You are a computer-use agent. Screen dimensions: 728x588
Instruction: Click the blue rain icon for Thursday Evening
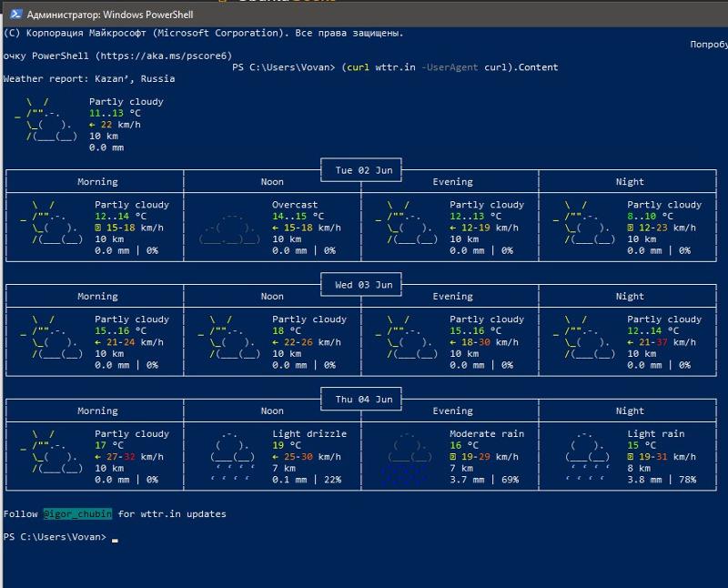pyautogui.click(x=406, y=460)
